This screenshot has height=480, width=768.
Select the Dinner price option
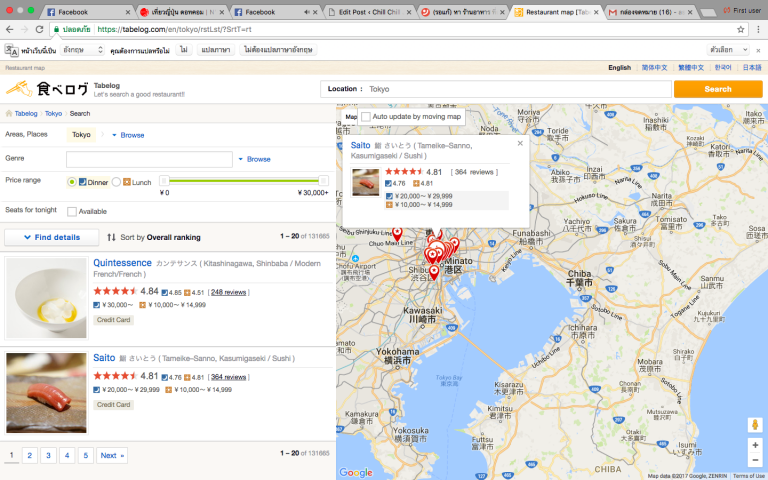(x=72, y=182)
